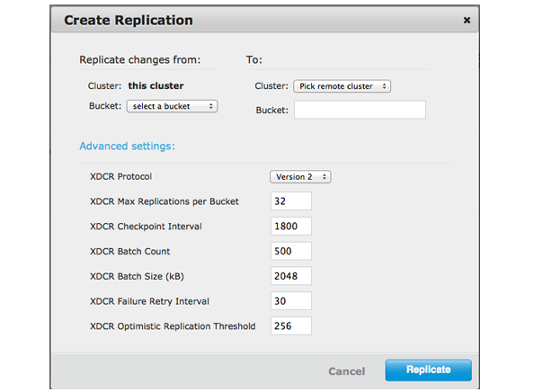Focus the Max Replications per Bucket field
This screenshot has height=392, width=543.
(290, 201)
